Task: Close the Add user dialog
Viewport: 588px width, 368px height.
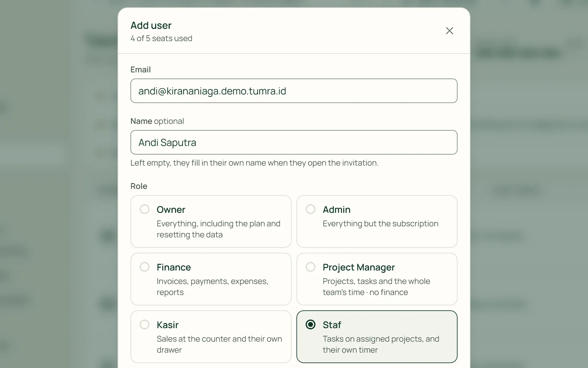Action: pos(449,31)
